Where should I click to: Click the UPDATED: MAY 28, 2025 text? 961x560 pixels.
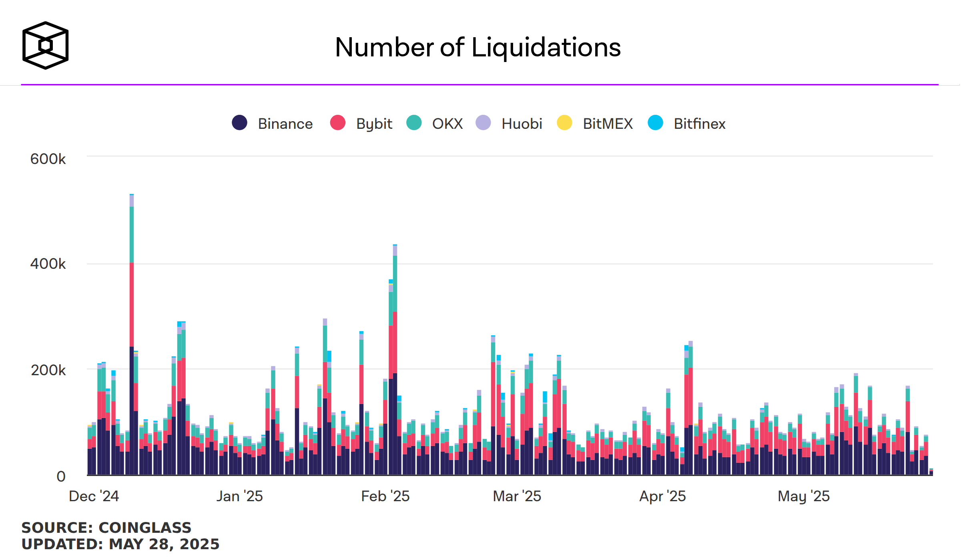pos(120,544)
